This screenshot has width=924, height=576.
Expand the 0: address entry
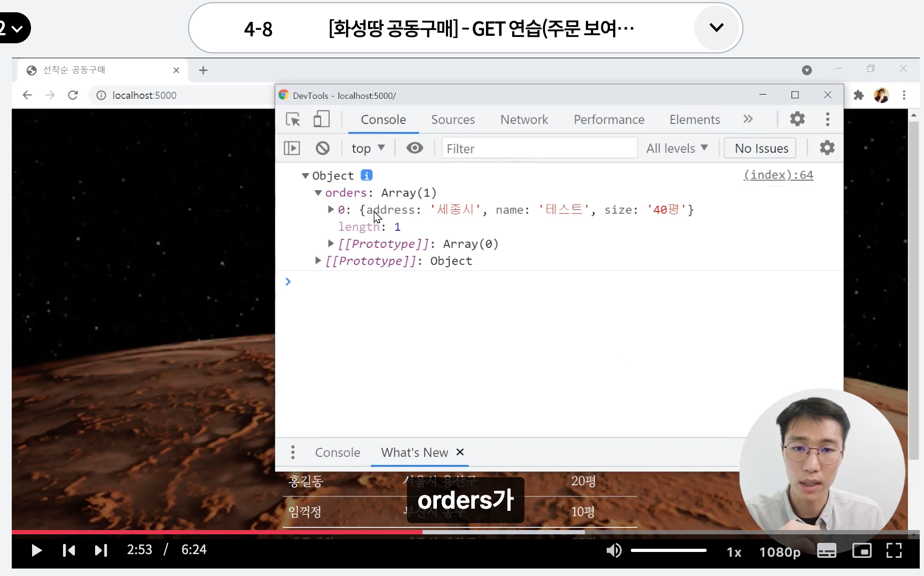click(x=331, y=209)
